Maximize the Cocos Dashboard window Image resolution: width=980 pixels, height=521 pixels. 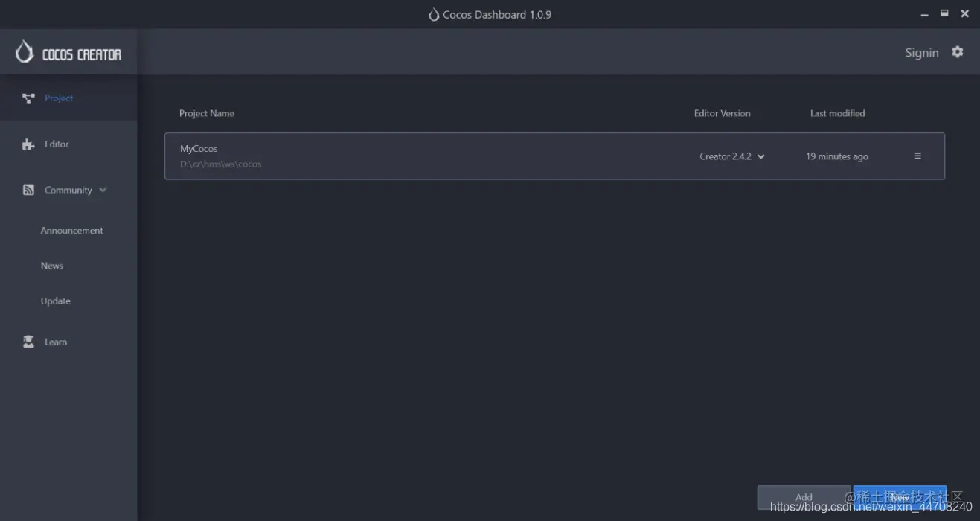(x=944, y=13)
